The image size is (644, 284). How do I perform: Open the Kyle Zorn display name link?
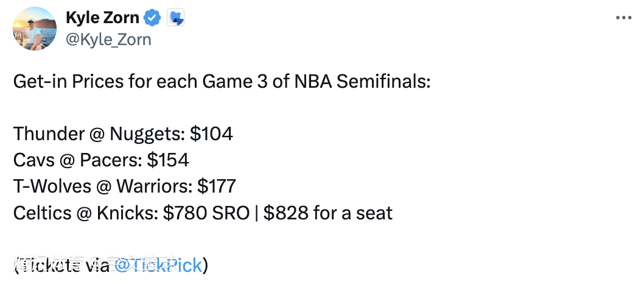tap(102, 18)
